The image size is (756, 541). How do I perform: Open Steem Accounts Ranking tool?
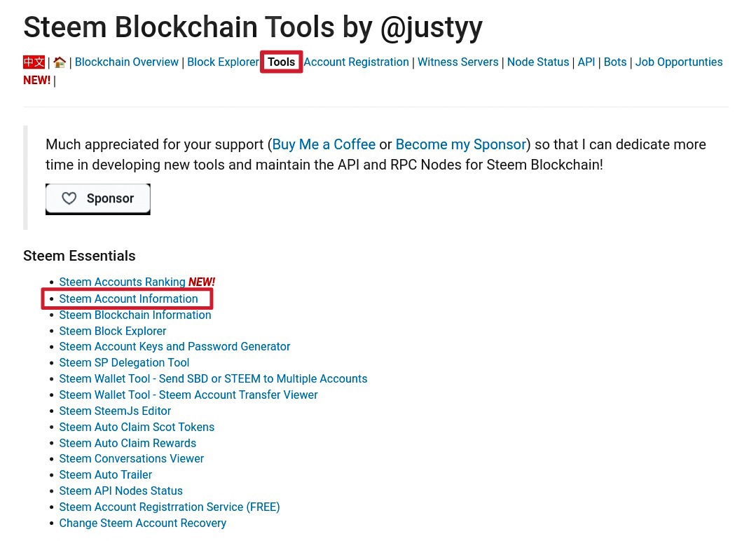pyautogui.click(x=122, y=282)
